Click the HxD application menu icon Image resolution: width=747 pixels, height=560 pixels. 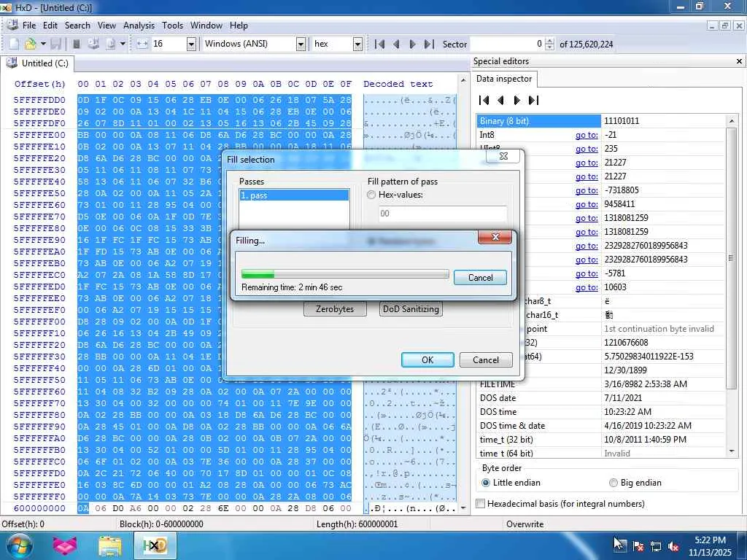(12, 26)
